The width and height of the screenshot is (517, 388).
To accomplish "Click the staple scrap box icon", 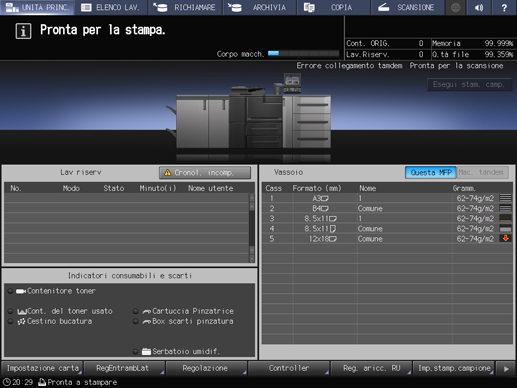I will pyautogui.click(x=147, y=322).
